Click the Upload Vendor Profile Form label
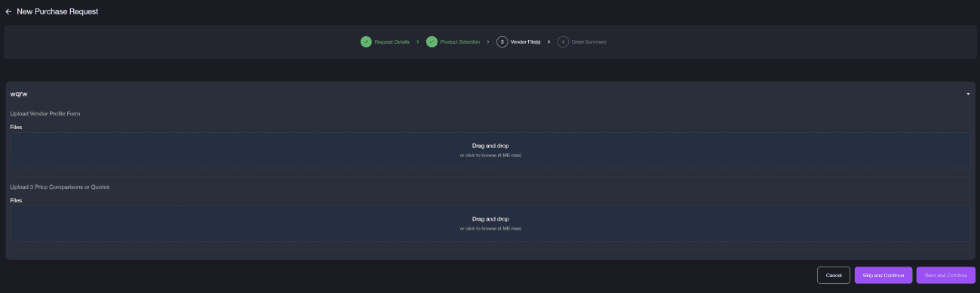This screenshot has width=980, height=293. click(x=45, y=113)
